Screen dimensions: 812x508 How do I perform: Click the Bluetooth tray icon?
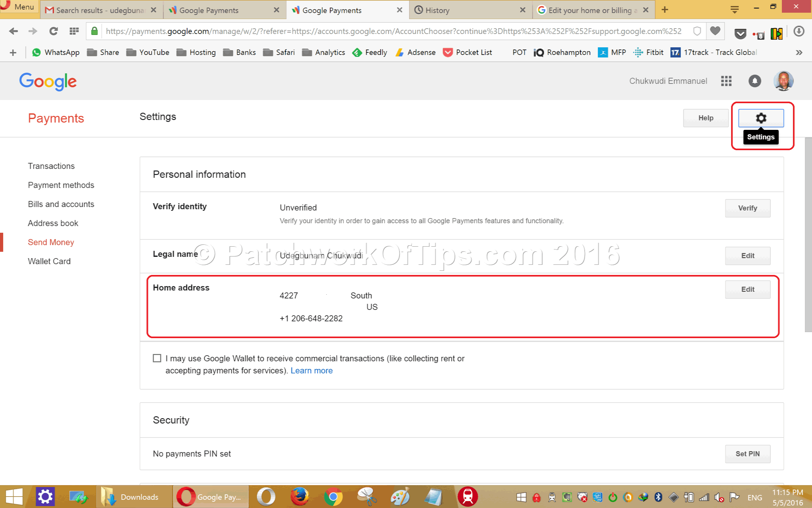click(658, 497)
